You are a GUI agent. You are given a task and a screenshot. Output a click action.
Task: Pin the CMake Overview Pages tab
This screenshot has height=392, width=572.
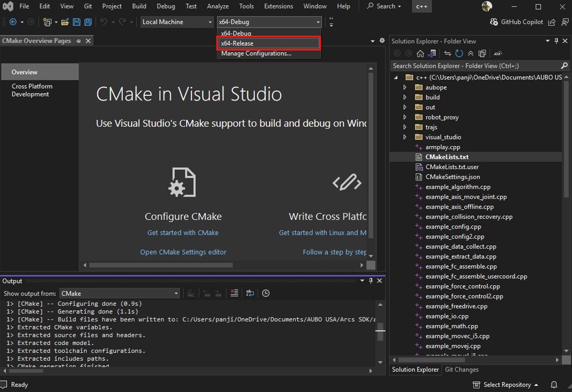(79, 41)
